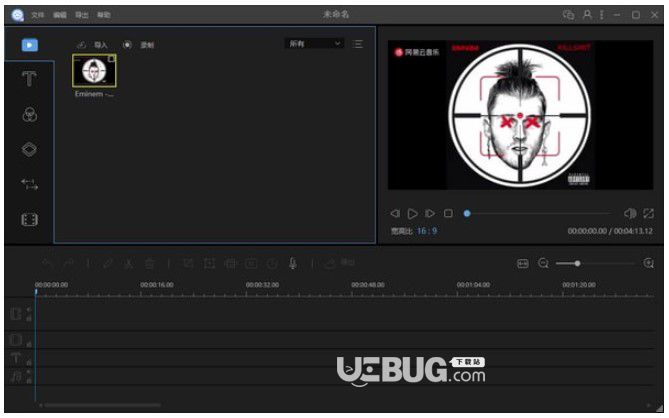Go to previous frame in preview
Image resolution: width=669 pixels, height=418 pixels.
[x=395, y=213]
